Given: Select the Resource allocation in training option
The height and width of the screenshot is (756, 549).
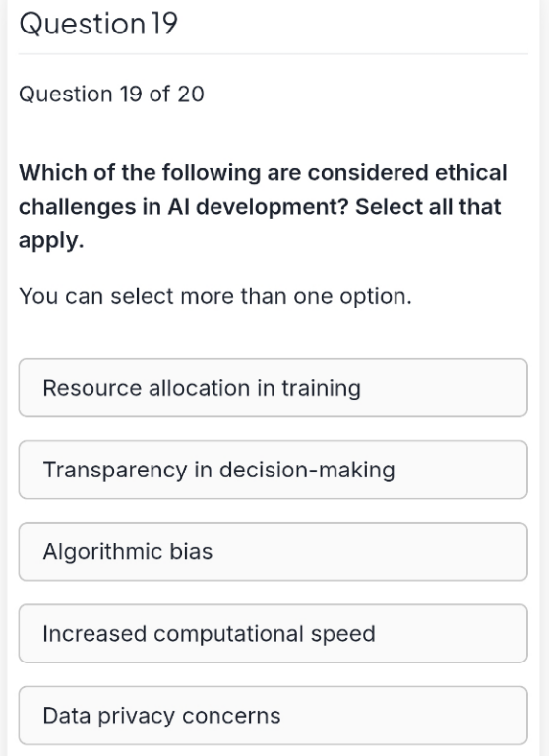Looking at the screenshot, I should [274, 388].
